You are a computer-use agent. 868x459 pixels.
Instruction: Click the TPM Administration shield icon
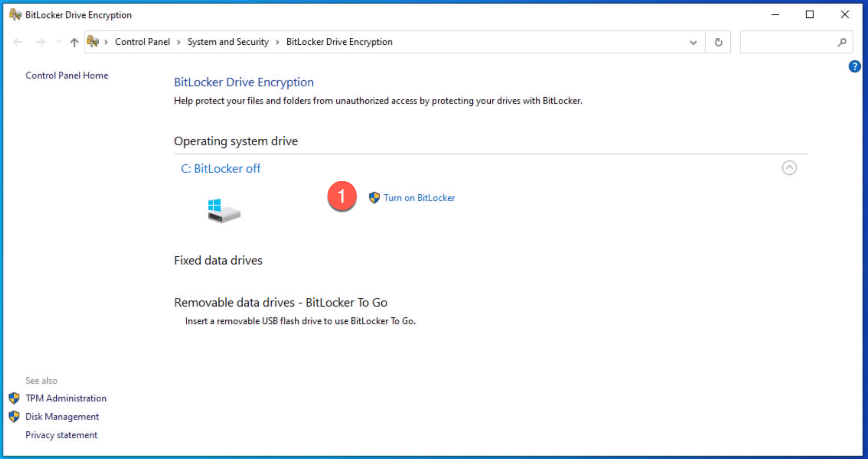[x=14, y=398]
